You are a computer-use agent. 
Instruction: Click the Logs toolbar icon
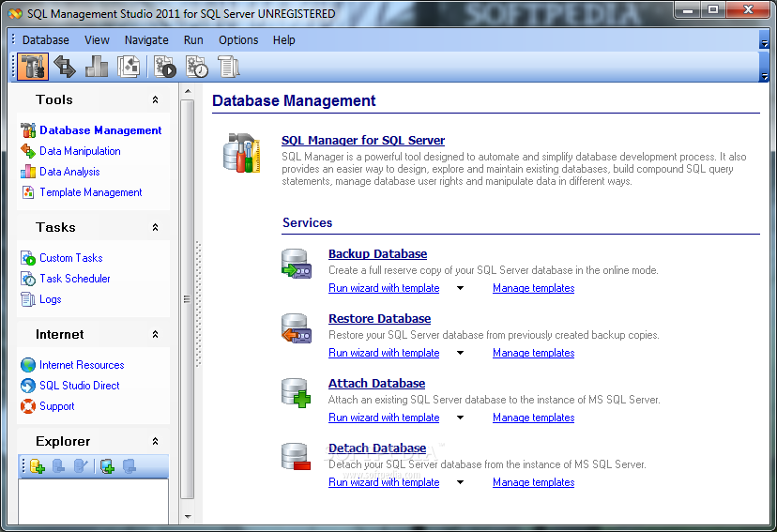click(x=228, y=67)
